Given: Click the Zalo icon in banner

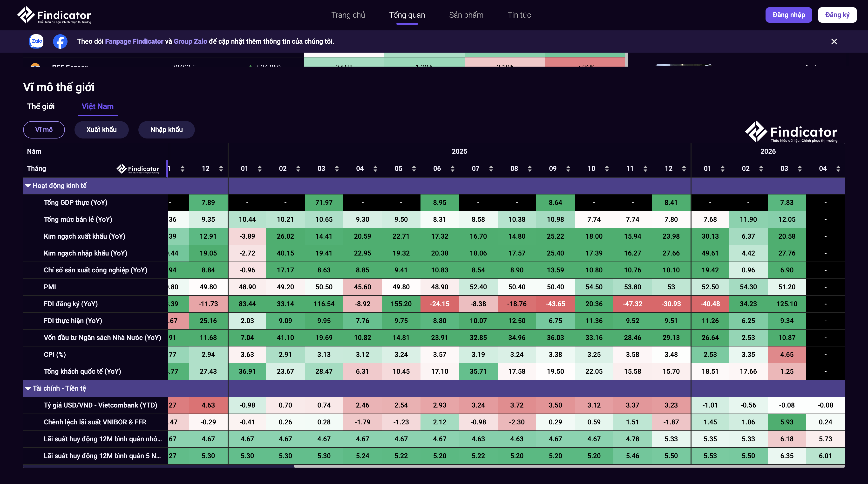Looking at the screenshot, I should [x=36, y=41].
